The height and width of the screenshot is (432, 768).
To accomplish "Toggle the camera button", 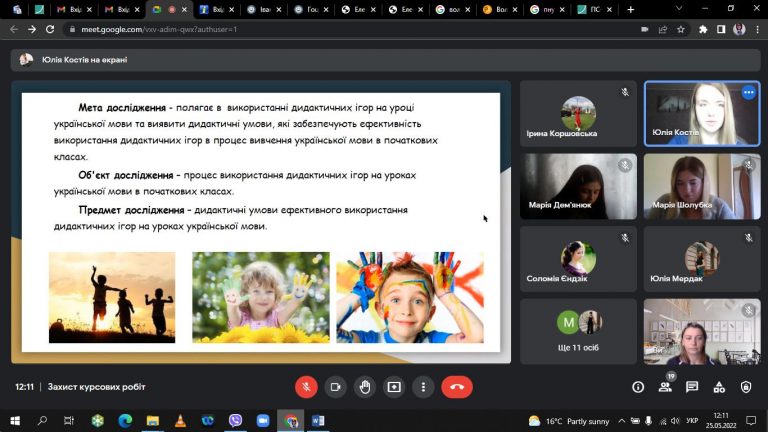I will pyautogui.click(x=336, y=387).
